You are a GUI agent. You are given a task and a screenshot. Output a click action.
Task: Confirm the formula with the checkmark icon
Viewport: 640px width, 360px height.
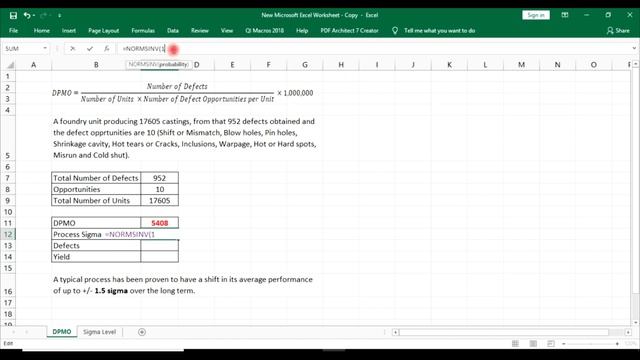point(90,49)
